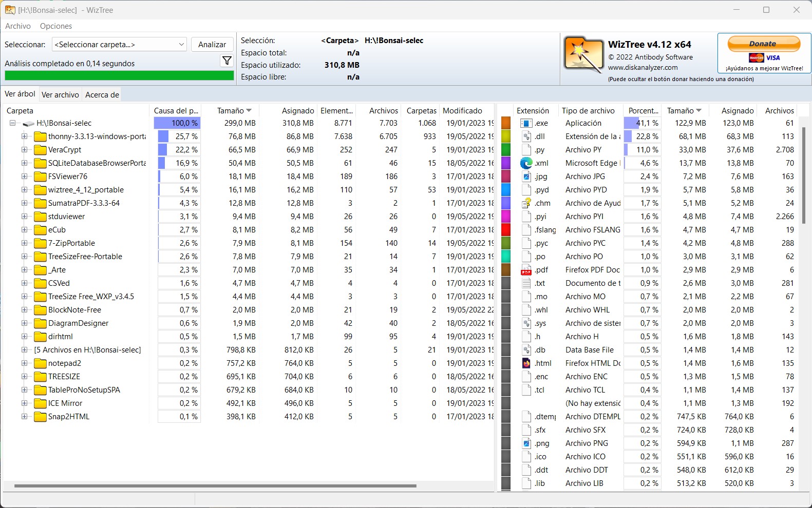Click the Microsoft Edge icon for .xml
The height and width of the screenshot is (508, 812).
click(x=526, y=163)
